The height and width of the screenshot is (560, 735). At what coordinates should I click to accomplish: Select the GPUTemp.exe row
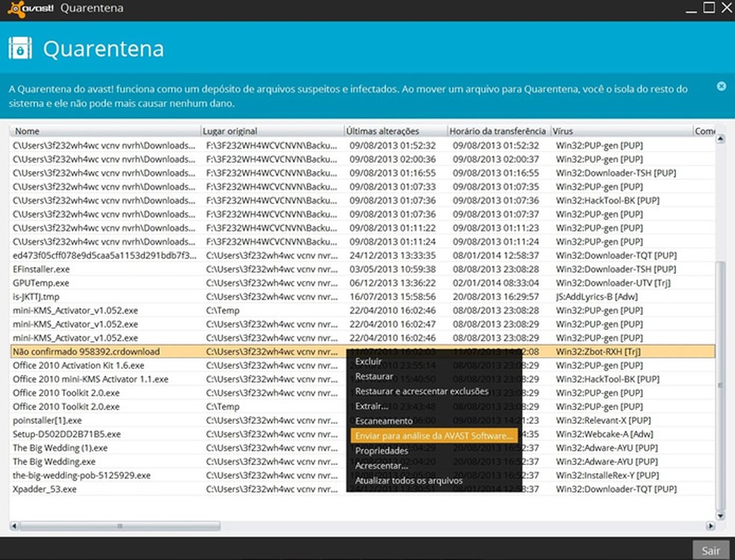pos(362,283)
